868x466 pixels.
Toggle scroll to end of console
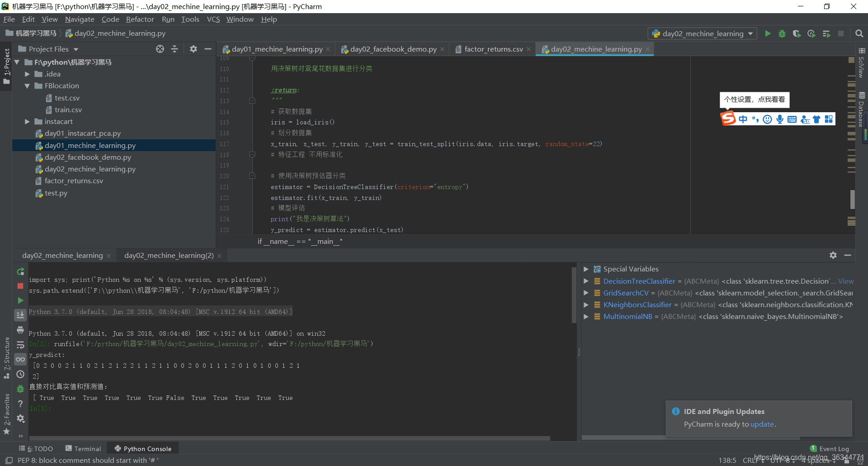20,315
